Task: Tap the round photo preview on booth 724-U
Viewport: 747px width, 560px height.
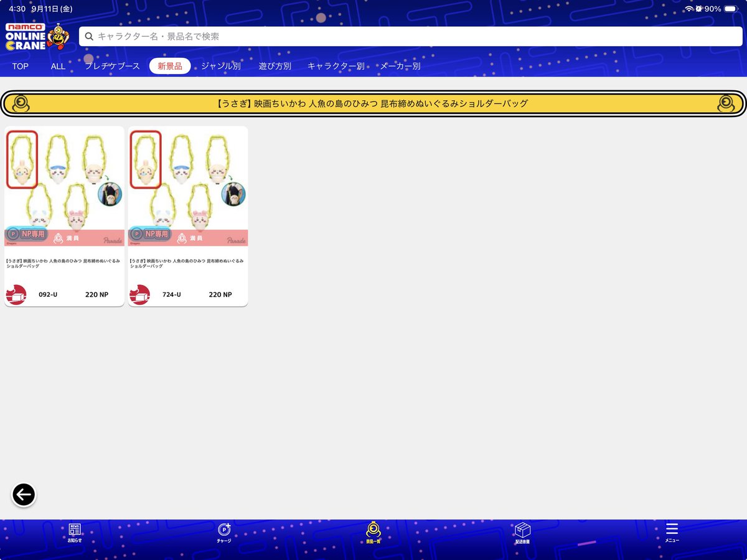Action: click(234, 194)
